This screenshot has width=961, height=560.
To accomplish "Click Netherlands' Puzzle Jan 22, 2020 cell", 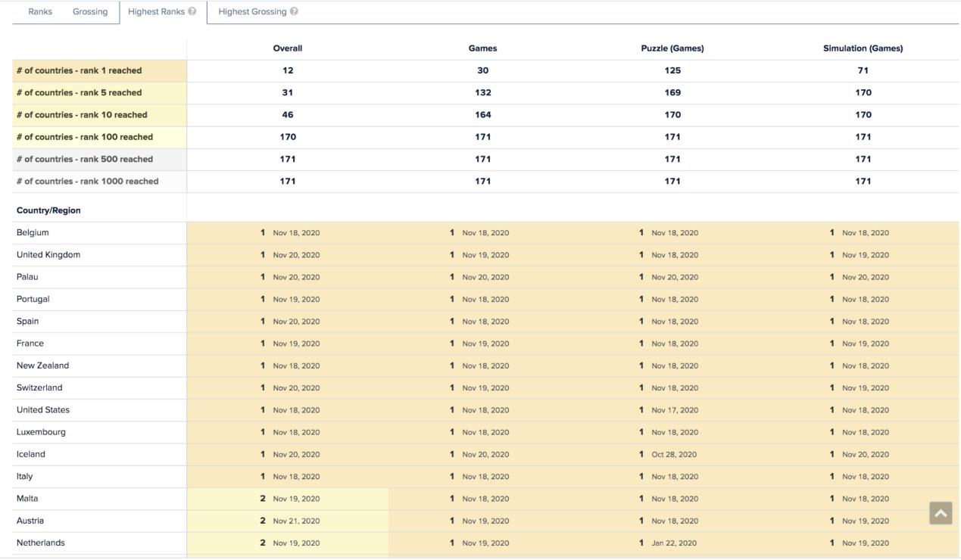I will (674, 543).
